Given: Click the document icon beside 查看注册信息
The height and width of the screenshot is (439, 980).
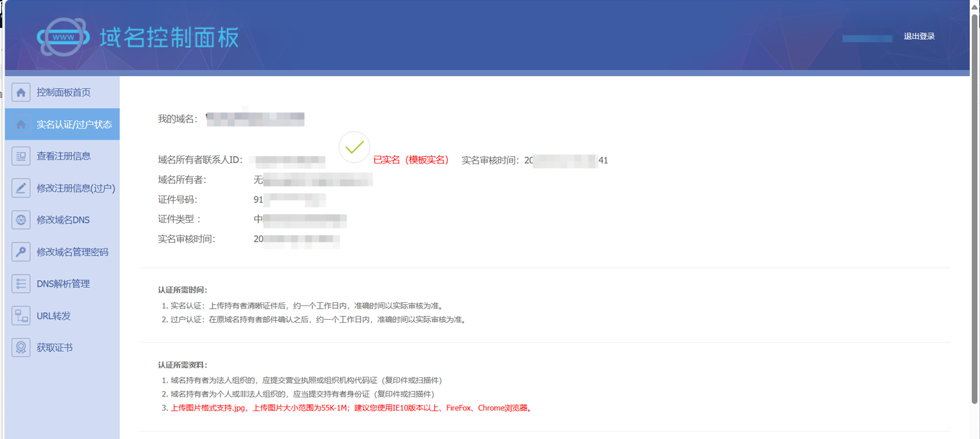Looking at the screenshot, I should [21, 156].
